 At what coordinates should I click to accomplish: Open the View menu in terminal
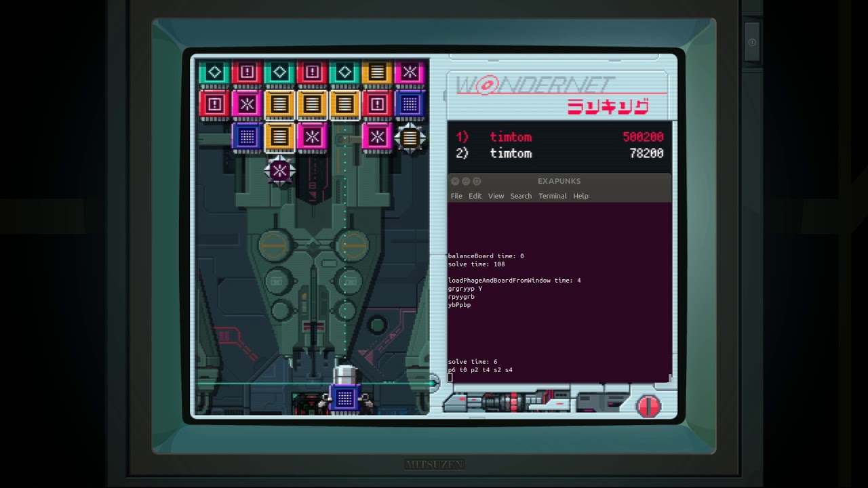click(496, 196)
